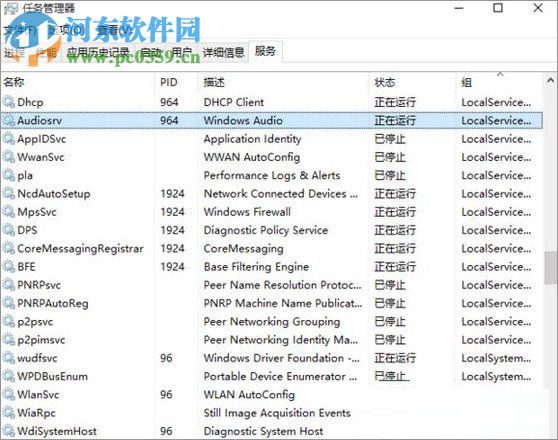The image size is (558, 440).
Task: Click WWAN AutoConfig in the description column
Action: (252, 157)
